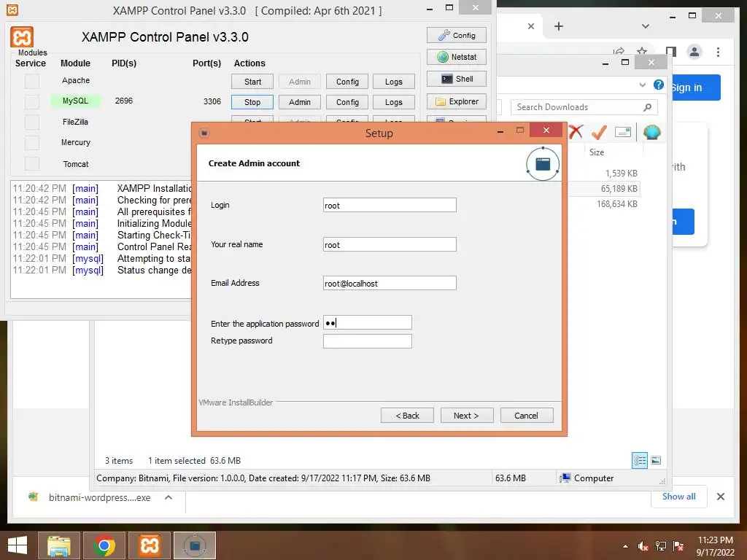Open Windows Start button
This screenshot has height=560, width=747.
[x=18, y=545]
